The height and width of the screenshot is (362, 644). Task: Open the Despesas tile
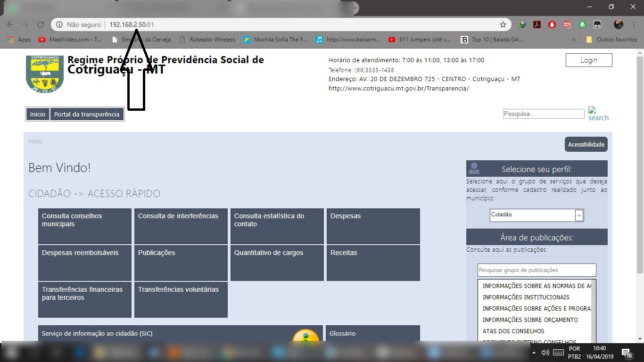click(x=373, y=226)
